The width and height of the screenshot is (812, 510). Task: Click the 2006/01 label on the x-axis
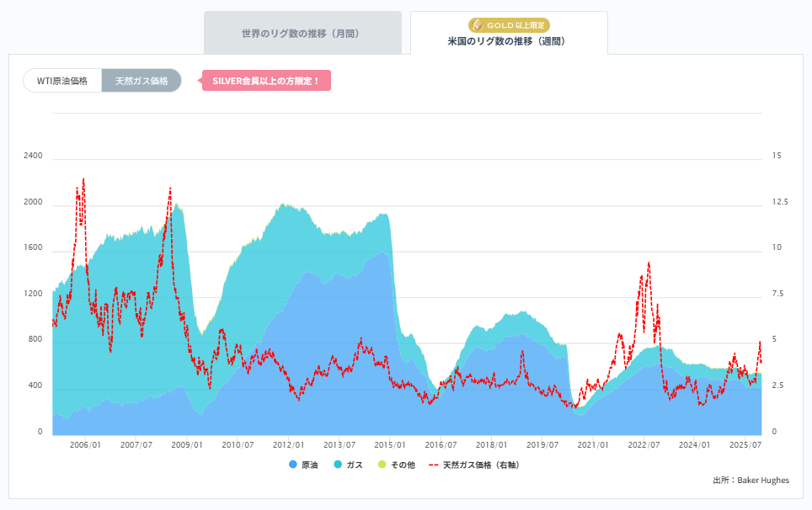(87, 444)
